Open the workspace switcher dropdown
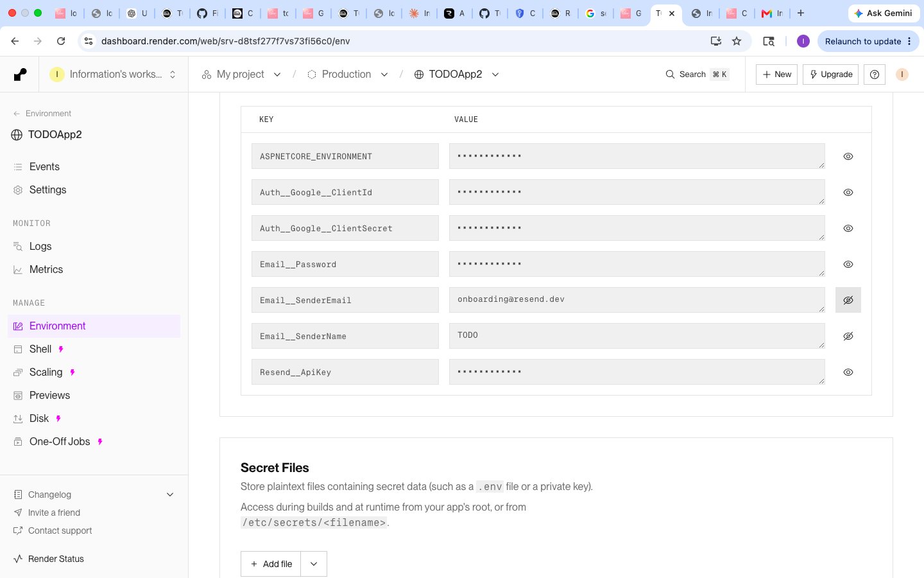924x578 pixels. (114, 74)
